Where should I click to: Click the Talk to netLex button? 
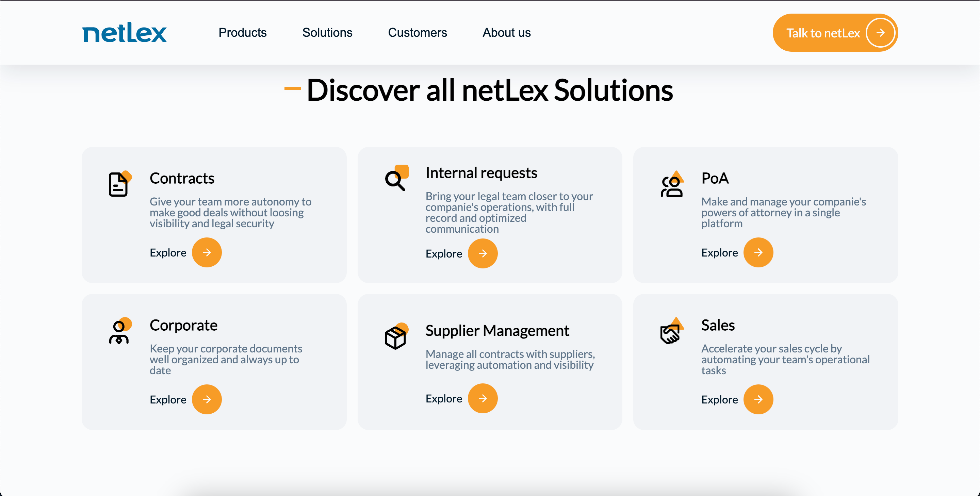pos(835,33)
